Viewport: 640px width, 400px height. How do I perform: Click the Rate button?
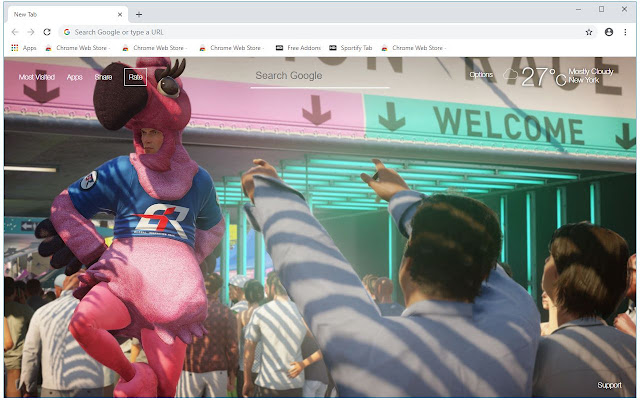click(x=135, y=77)
